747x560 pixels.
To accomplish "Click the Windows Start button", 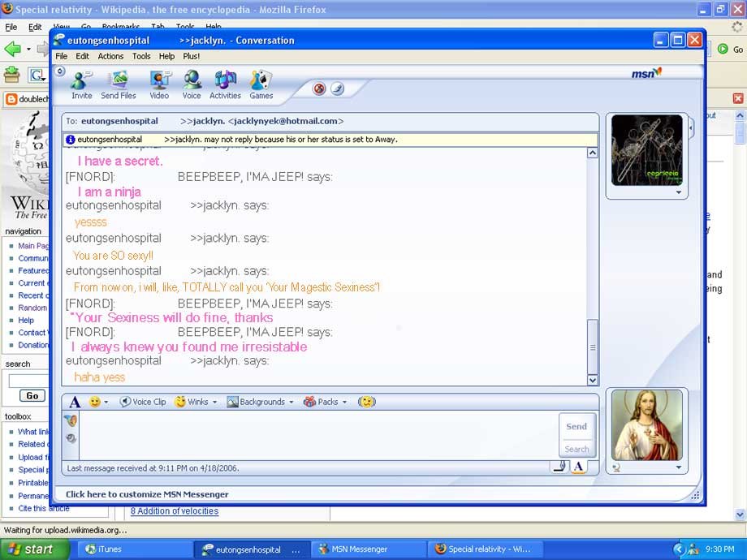I will point(33,549).
